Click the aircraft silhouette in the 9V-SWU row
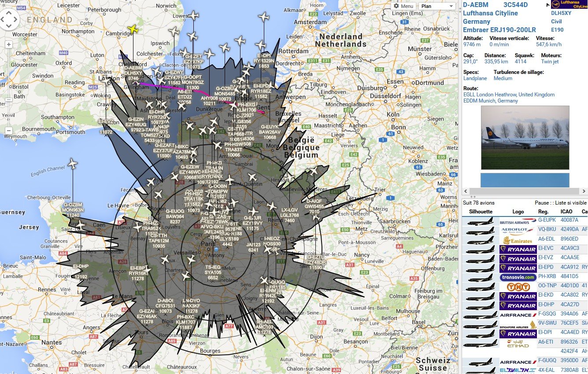Viewport: 588px width, 374px height. point(481,325)
